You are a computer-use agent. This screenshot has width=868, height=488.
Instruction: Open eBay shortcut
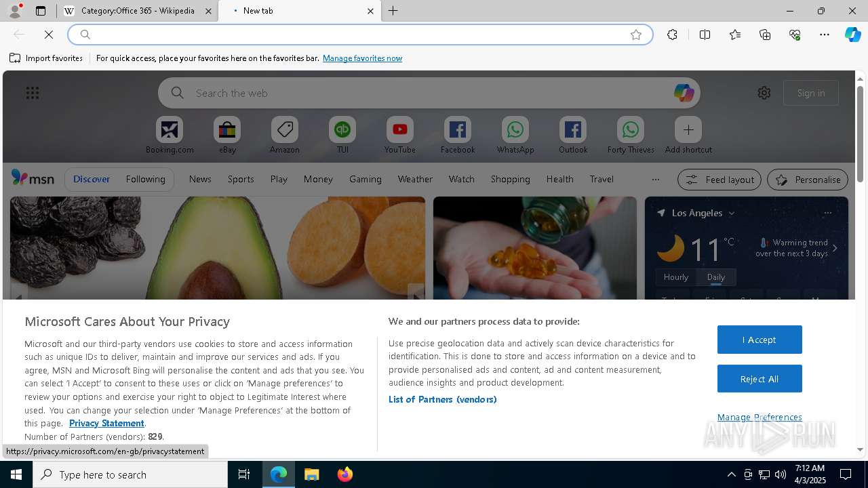click(227, 136)
